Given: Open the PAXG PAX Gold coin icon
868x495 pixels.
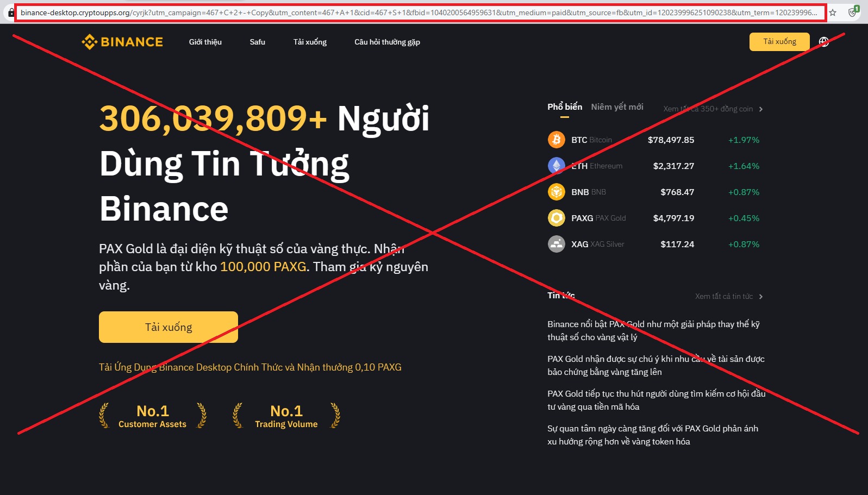Looking at the screenshot, I should pos(556,218).
